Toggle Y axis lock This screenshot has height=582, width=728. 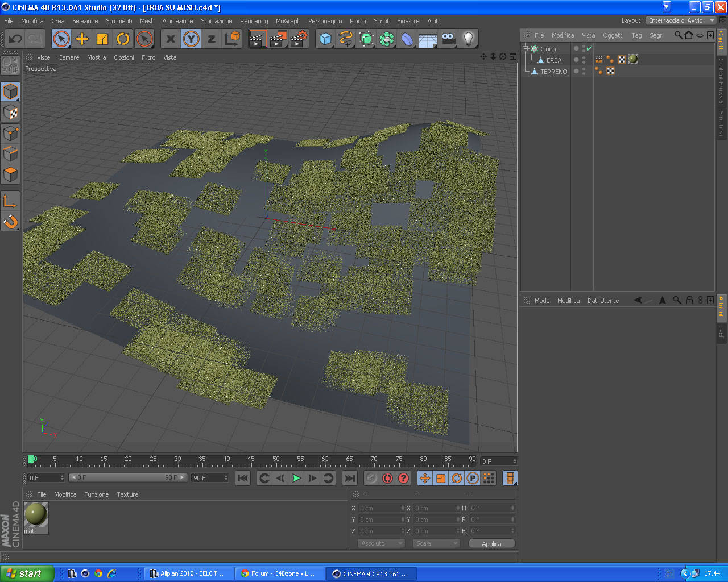point(191,39)
